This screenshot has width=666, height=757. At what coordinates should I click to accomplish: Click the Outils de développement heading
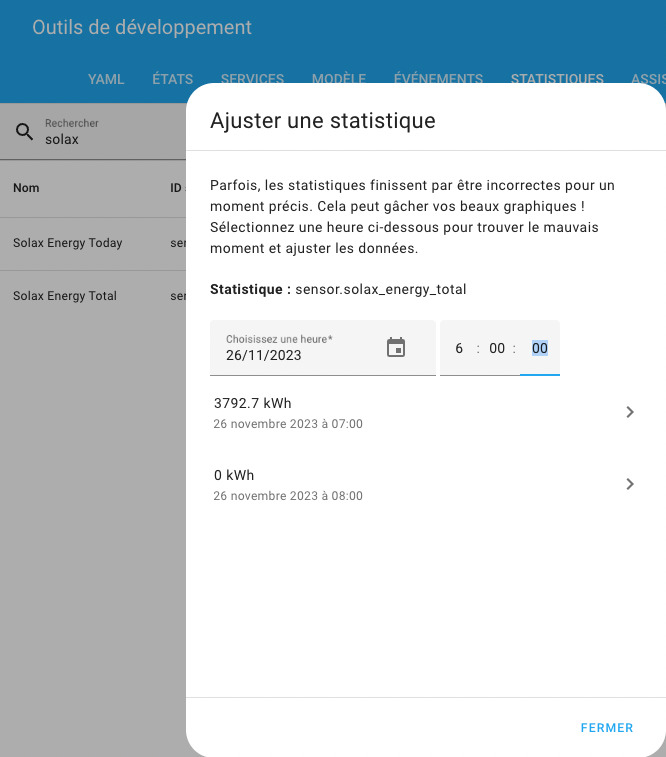click(x=142, y=28)
